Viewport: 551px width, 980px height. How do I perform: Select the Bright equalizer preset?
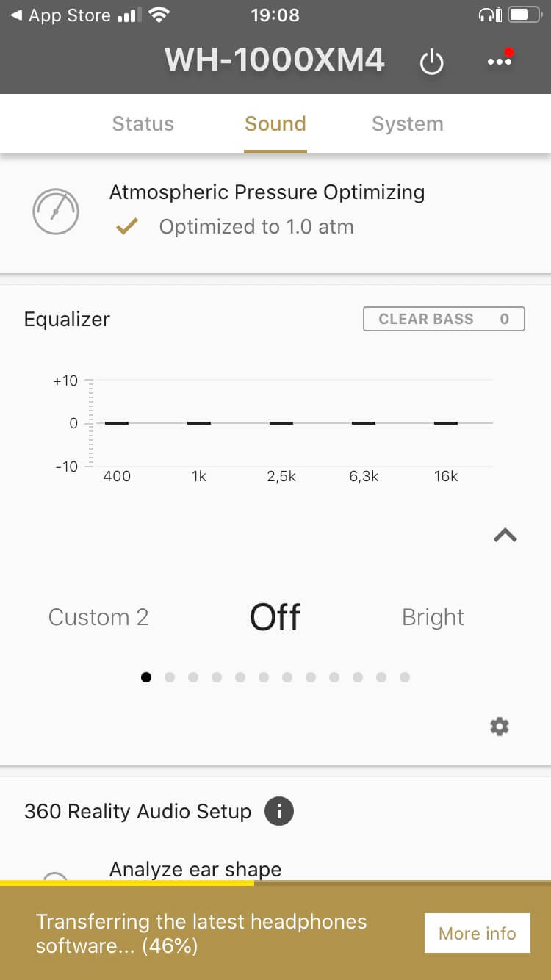pos(433,617)
